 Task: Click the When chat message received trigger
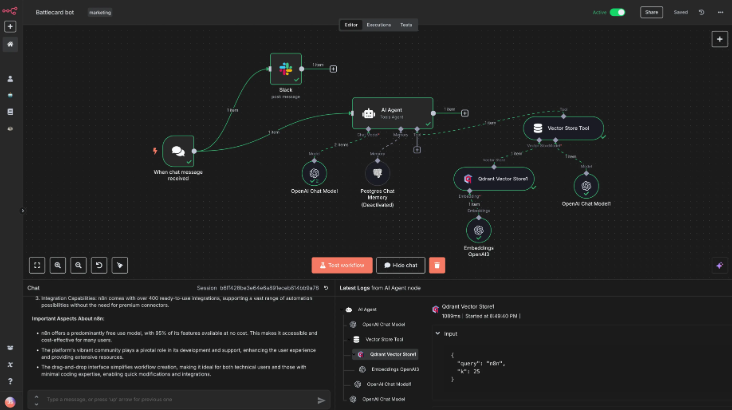click(177, 152)
